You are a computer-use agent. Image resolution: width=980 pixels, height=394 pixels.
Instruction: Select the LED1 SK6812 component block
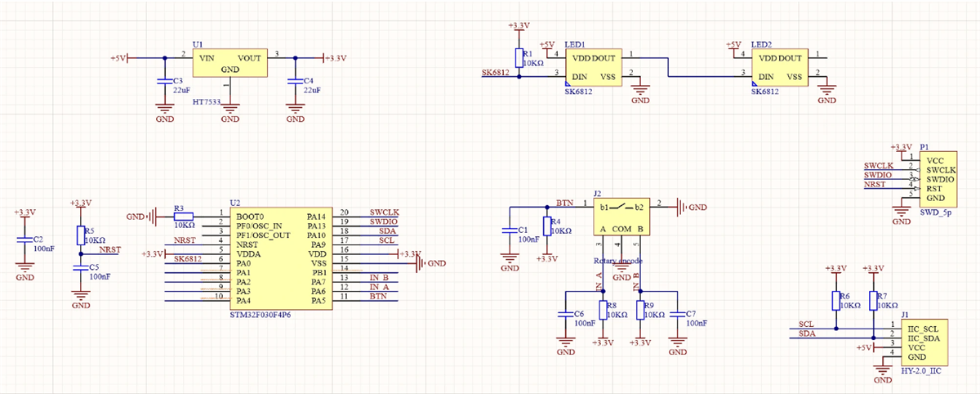click(x=594, y=67)
